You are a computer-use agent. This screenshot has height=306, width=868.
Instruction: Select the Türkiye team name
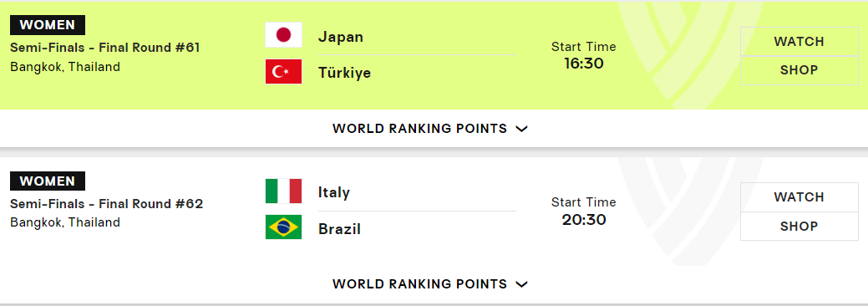point(344,74)
